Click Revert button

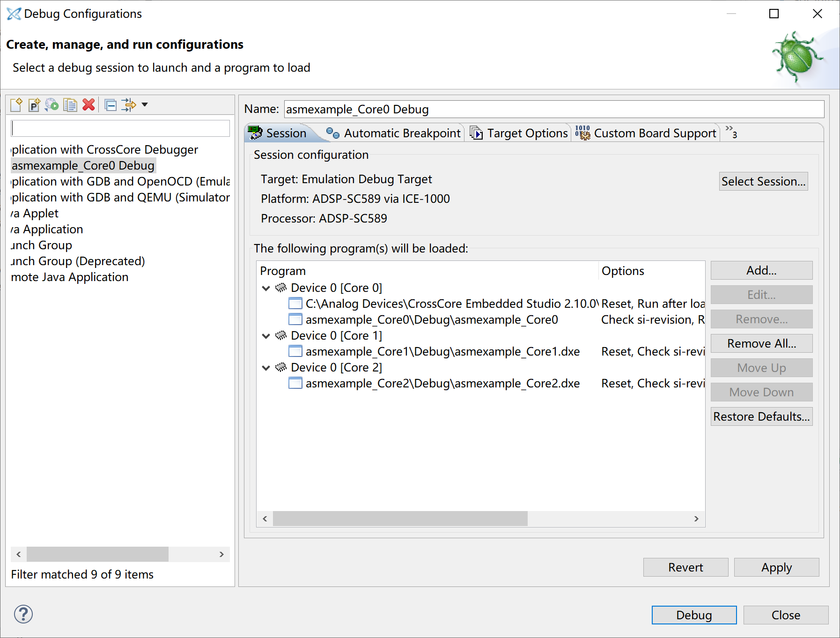(685, 567)
